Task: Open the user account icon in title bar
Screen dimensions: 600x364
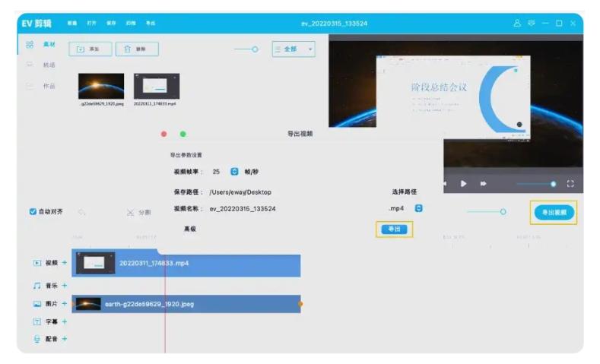Action: 518,24
